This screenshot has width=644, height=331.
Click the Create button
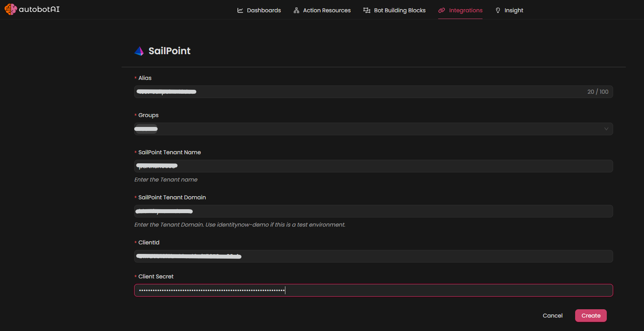coord(591,316)
